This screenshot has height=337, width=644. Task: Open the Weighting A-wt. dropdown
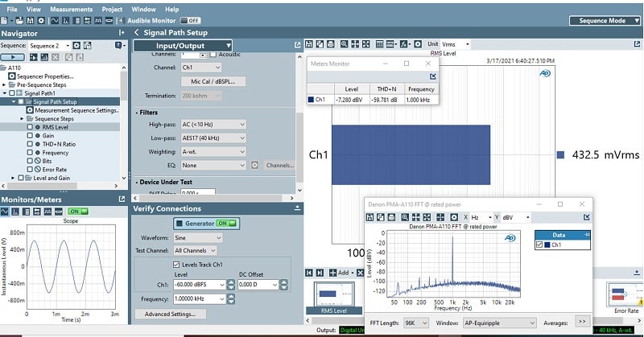click(x=213, y=152)
